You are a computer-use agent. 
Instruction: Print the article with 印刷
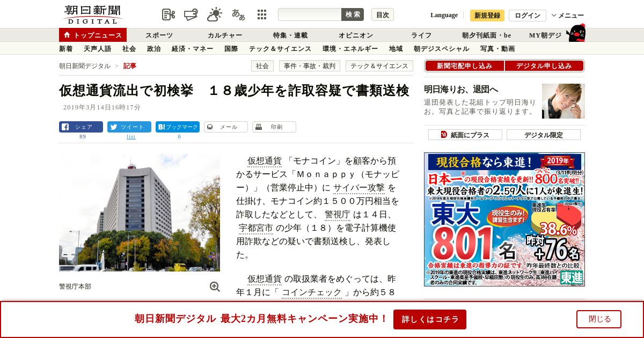(x=274, y=127)
